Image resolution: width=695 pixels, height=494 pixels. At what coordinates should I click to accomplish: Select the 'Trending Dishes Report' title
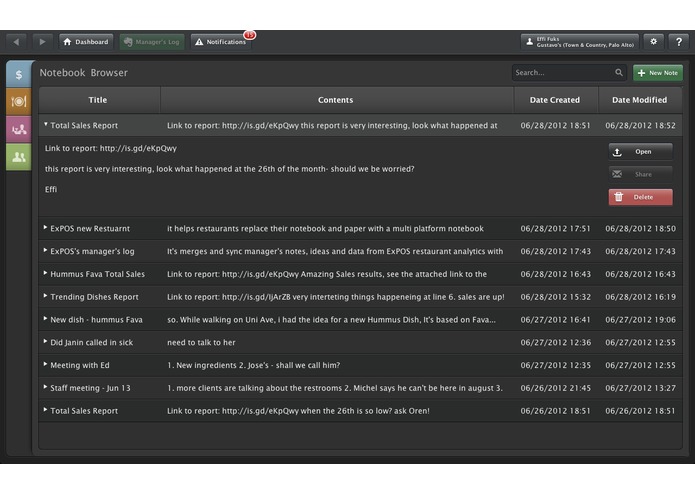point(94,297)
